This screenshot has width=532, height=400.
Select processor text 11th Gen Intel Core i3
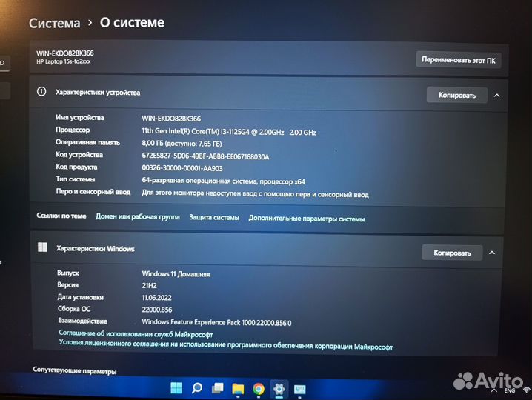(x=229, y=132)
